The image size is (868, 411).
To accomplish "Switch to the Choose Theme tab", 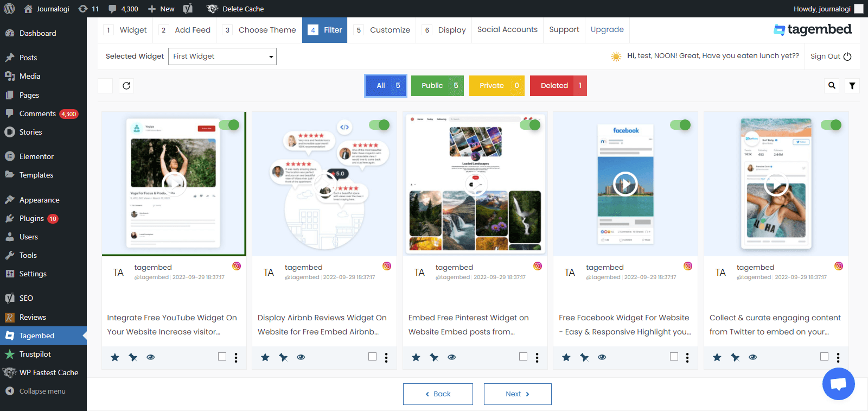I will [x=260, y=30].
